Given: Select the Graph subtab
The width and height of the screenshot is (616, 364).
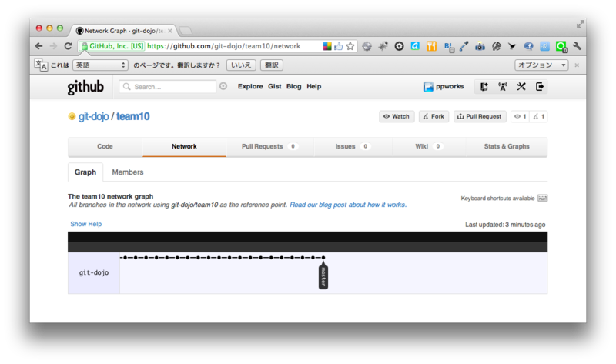Looking at the screenshot, I should pos(85,172).
